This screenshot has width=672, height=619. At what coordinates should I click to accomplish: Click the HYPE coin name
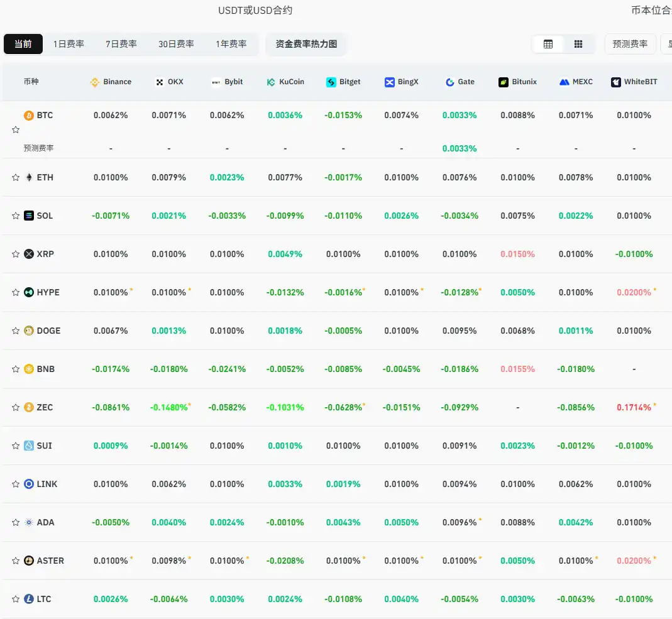click(49, 292)
